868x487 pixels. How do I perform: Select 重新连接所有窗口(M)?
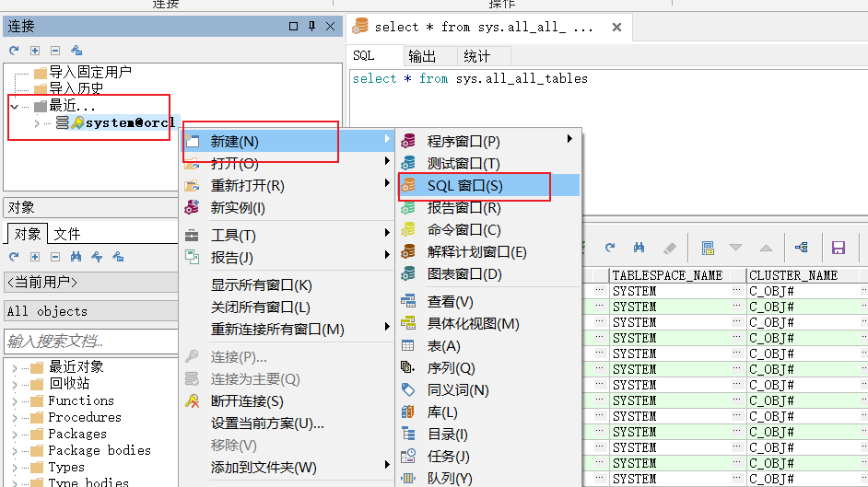(x=287, y=330)
